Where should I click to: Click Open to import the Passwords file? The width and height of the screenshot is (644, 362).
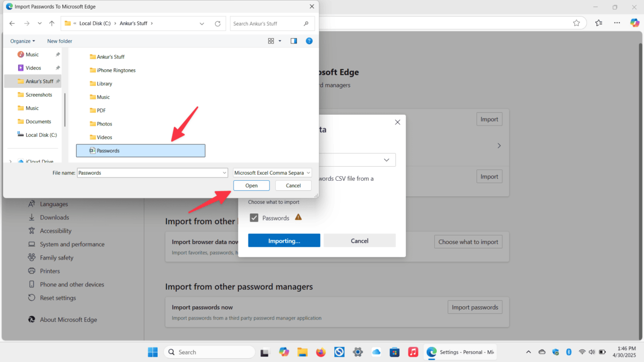point(252,186)
